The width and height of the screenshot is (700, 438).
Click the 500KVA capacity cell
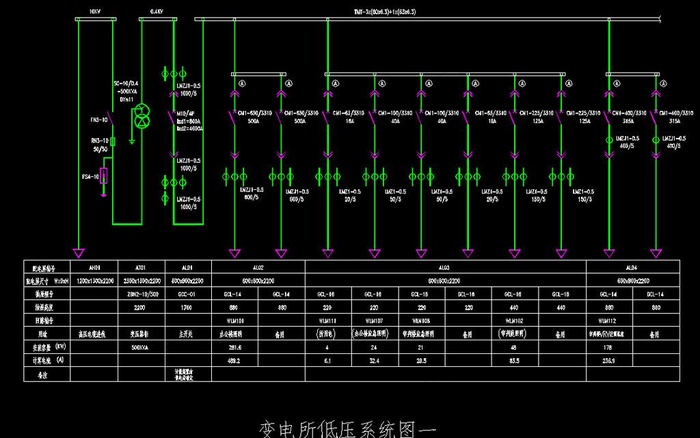(x=141, y=347)
